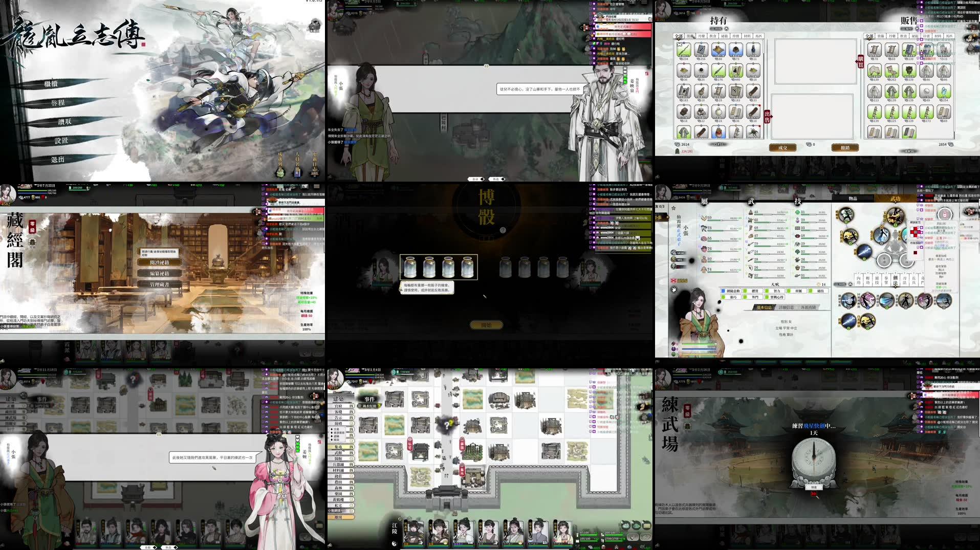This screenshot has width=980, height=550.
Task: Select the white pearl item in 販售
Action: click(927, 91)
